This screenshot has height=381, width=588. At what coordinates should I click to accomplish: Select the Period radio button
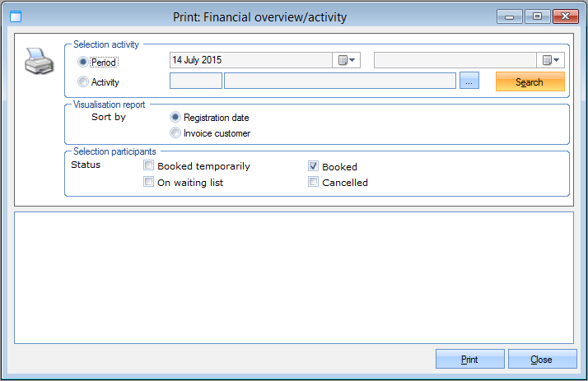(83, 62)
